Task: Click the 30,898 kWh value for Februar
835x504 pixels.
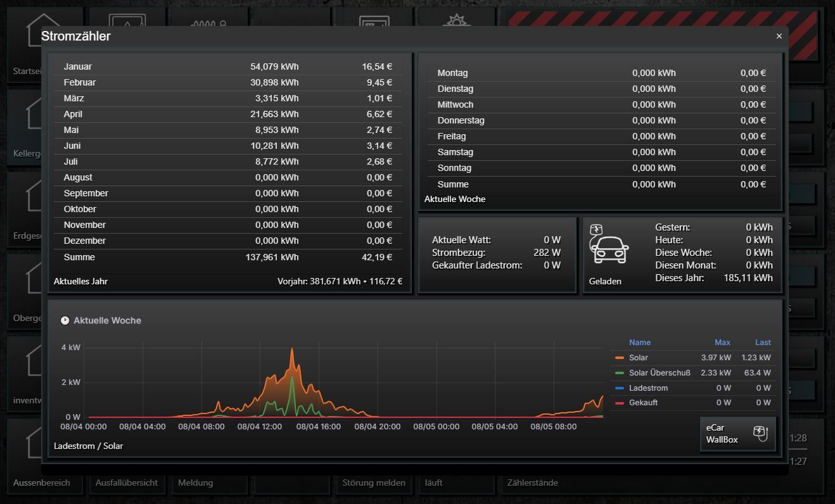Action: pyautogui.click(x=274, y=82)
